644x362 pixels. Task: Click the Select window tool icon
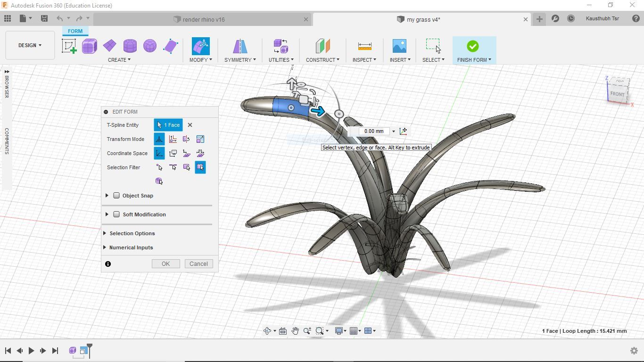pos(433,46)
